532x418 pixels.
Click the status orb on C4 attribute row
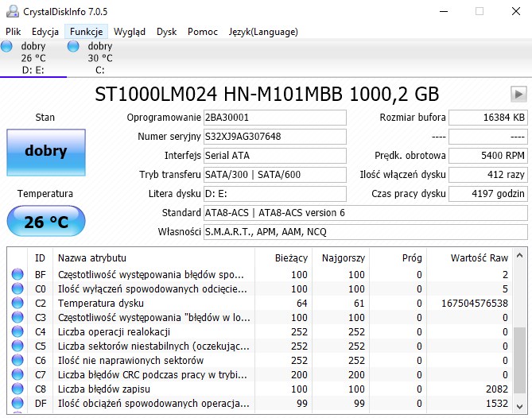(17, 331)
